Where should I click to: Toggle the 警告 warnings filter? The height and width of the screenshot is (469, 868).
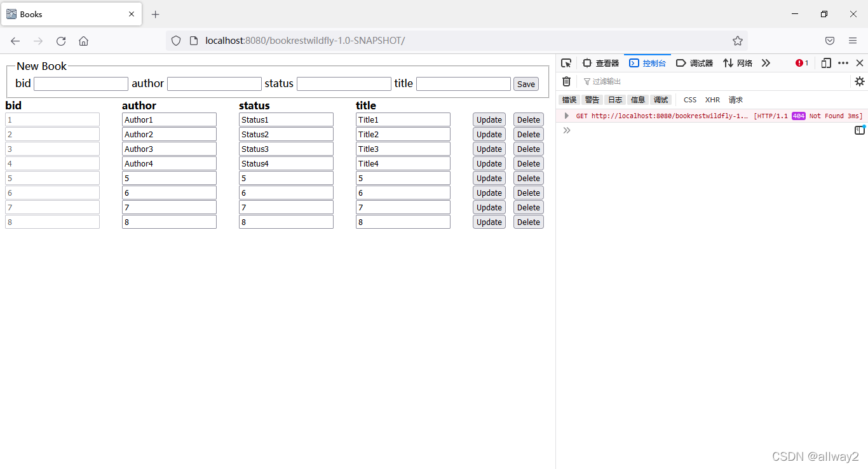(x=592, y=100)
